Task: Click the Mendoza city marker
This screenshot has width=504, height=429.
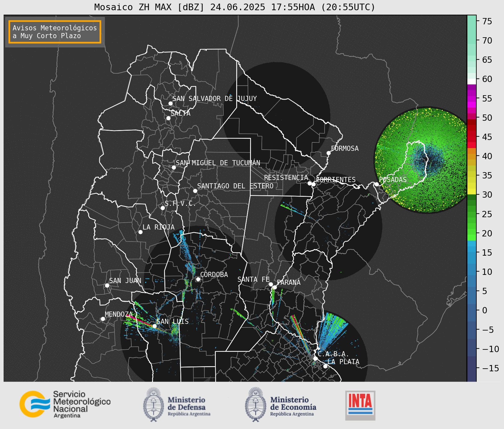Action: (x=103, y=319)
